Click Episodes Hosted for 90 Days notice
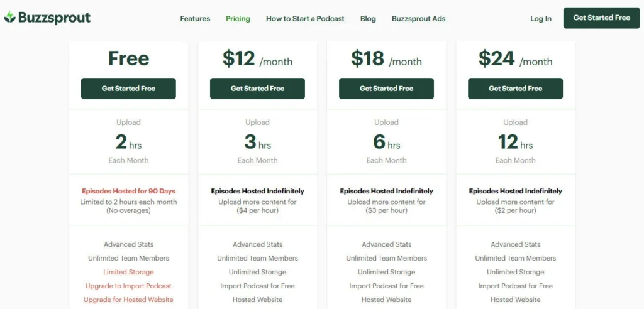 coord(128,191)
